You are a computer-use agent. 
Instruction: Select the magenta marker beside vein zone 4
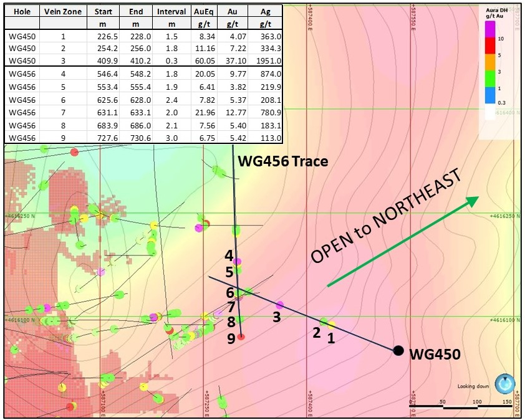click(238, 262)
